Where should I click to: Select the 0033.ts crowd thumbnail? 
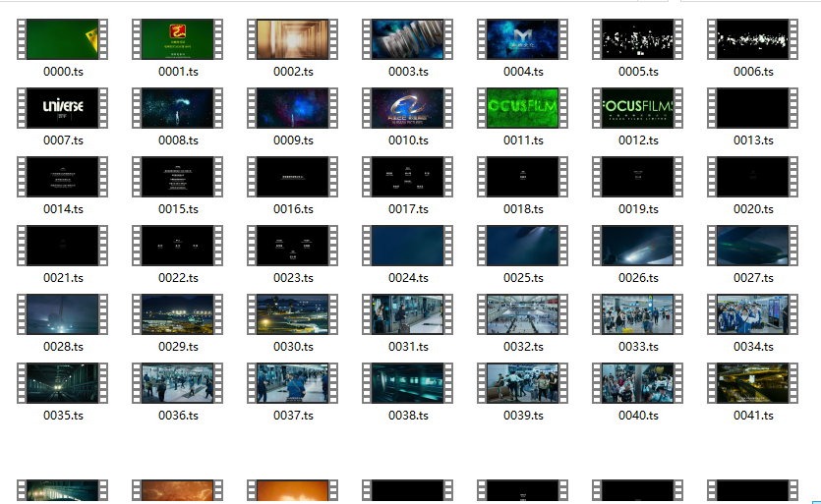638,314
